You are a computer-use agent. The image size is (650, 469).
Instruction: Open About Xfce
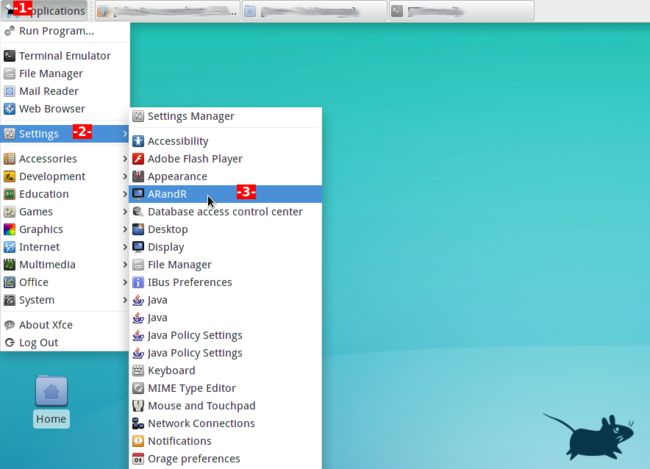point(64,325)
